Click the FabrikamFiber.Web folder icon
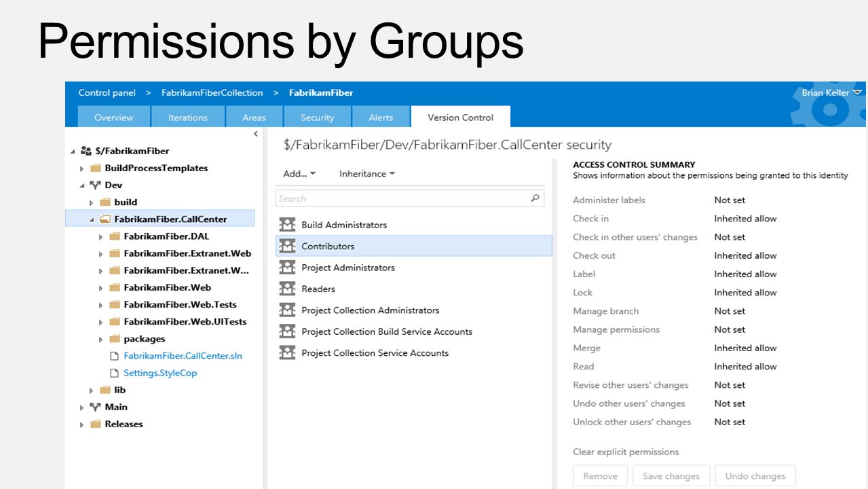The image size is (868, 489). (x=114, y=287)
